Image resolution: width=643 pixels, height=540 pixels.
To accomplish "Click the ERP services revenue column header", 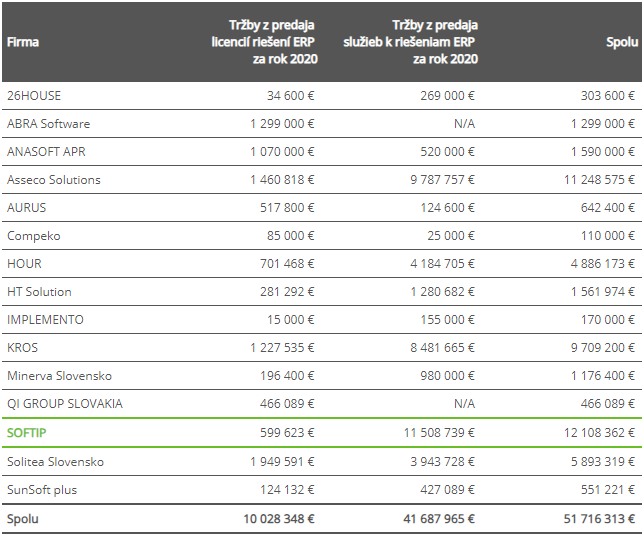I will click(410, 42).
